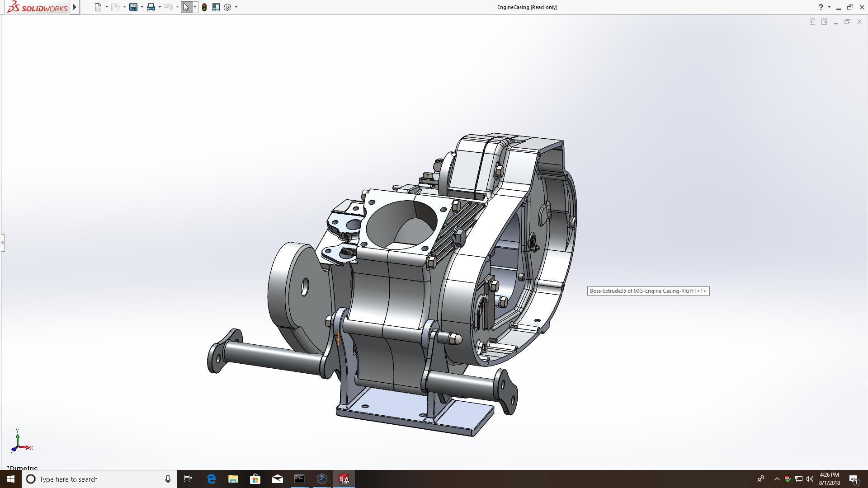Click the Select cursor tool
Screen dimensions: 868x488
[186, 7]
